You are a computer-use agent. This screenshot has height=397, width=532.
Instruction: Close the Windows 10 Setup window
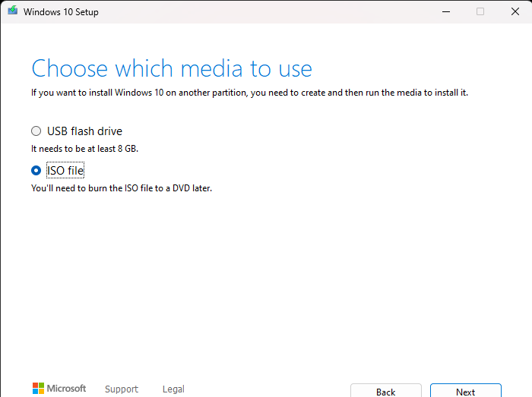[515, 12]
